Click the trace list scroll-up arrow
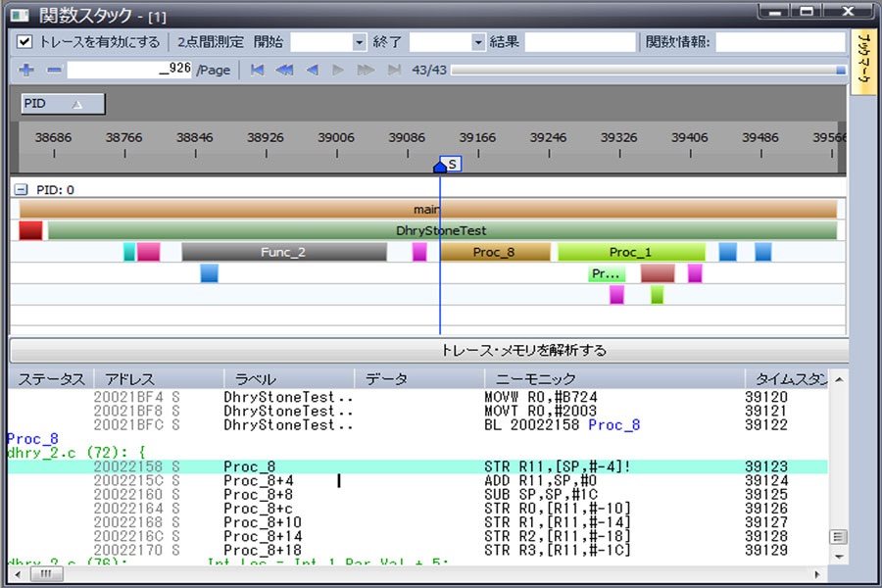 click(839, 380)
